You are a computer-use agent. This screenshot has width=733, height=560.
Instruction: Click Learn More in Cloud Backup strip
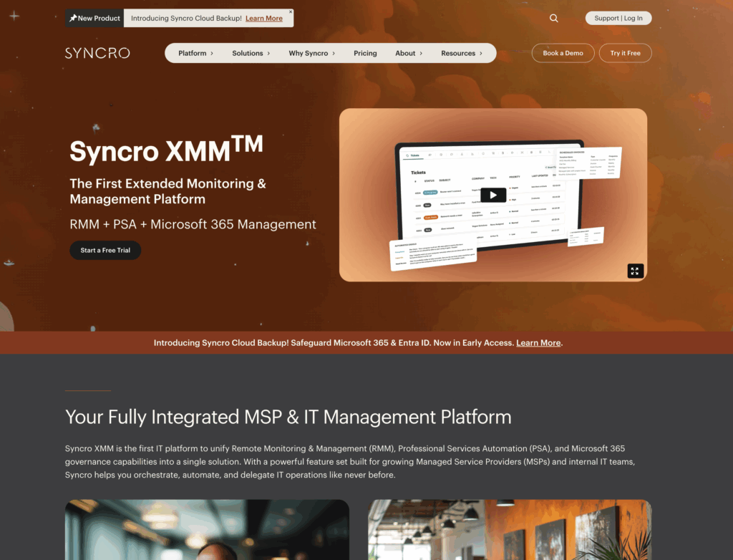tap(538, 343)
